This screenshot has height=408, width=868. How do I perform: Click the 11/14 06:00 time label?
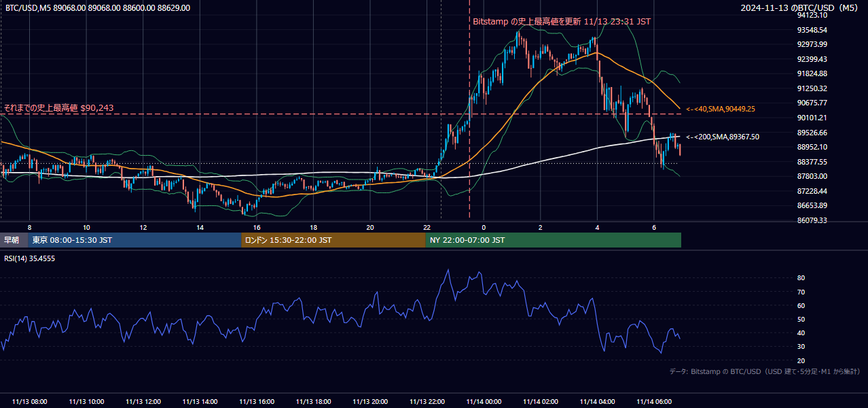(653, 402)
